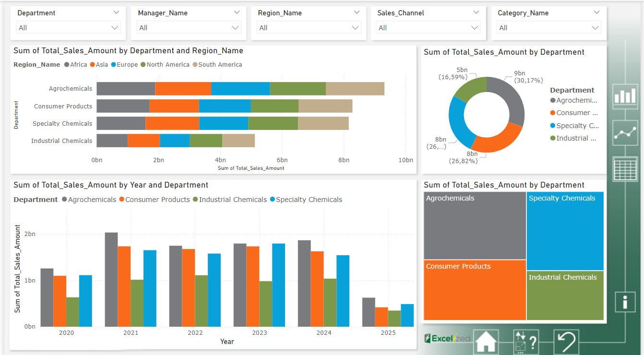The image size is (644, 355).
Task: Go to the Home page icon
Action: (x=486, y=342)
